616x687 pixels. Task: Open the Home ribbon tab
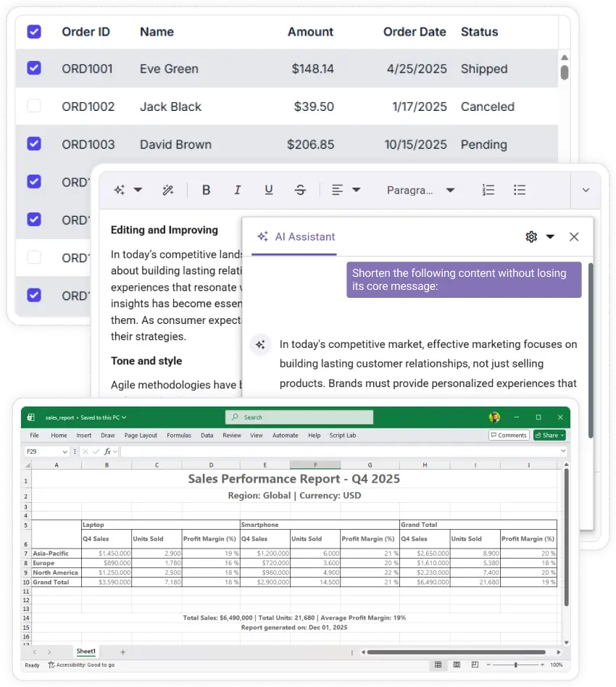point(59,435)
